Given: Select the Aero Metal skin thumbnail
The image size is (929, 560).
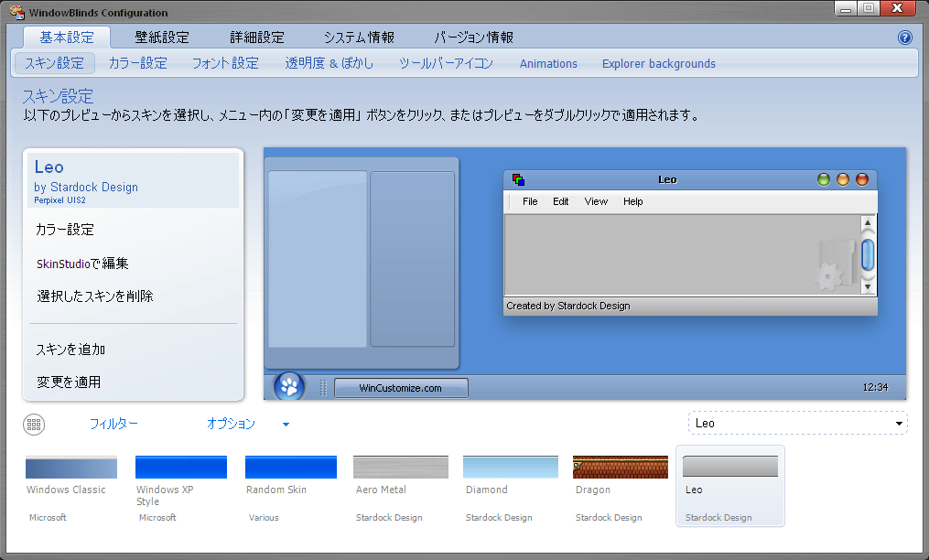Looking at the screenshot, I should point(401,467).
